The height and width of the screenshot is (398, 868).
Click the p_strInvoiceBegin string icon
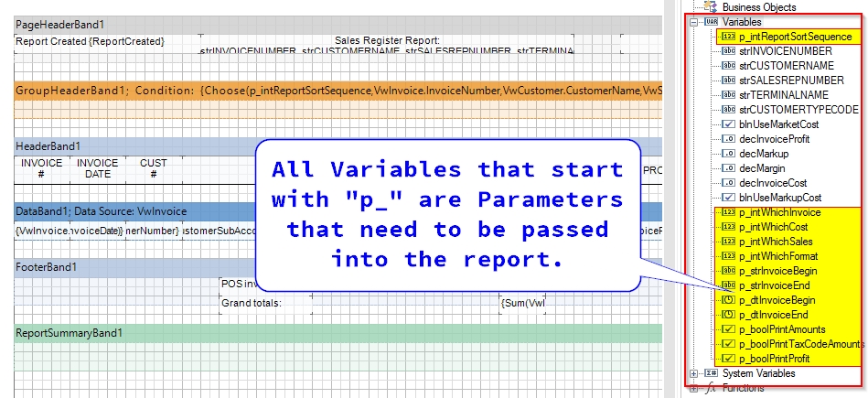[x=729, y=271]
